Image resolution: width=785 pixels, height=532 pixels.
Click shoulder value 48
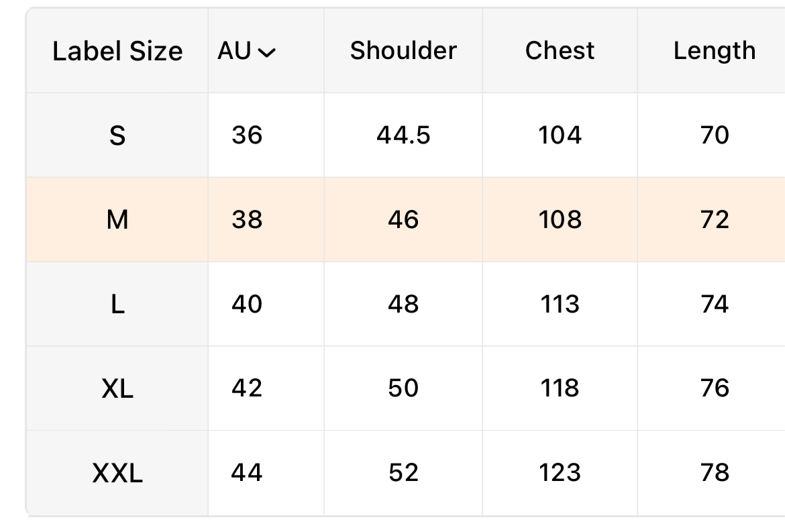click(403, 305)
